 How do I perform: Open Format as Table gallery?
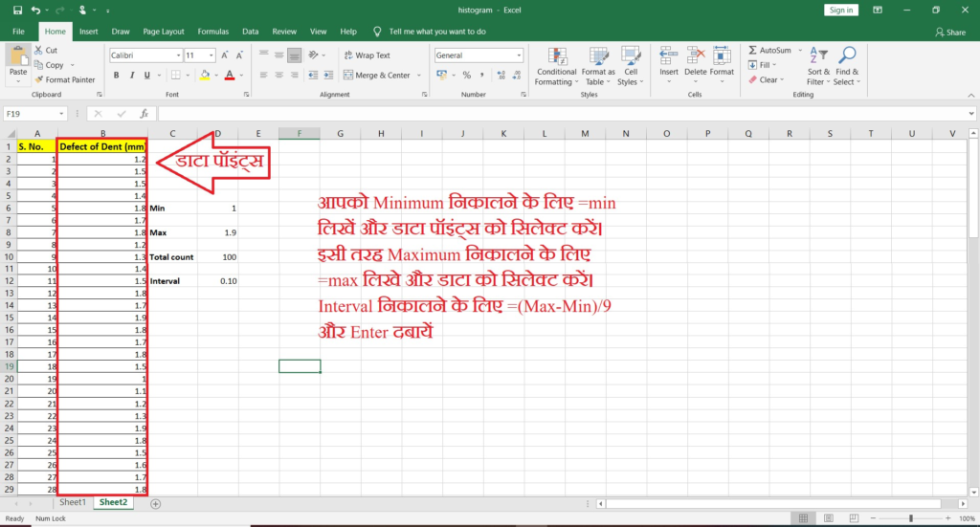coord(598,67)
